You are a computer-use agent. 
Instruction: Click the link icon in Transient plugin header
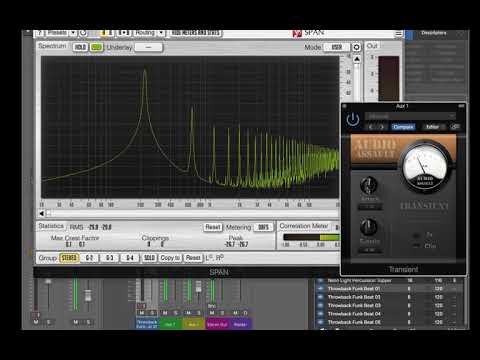coord(455,127)
